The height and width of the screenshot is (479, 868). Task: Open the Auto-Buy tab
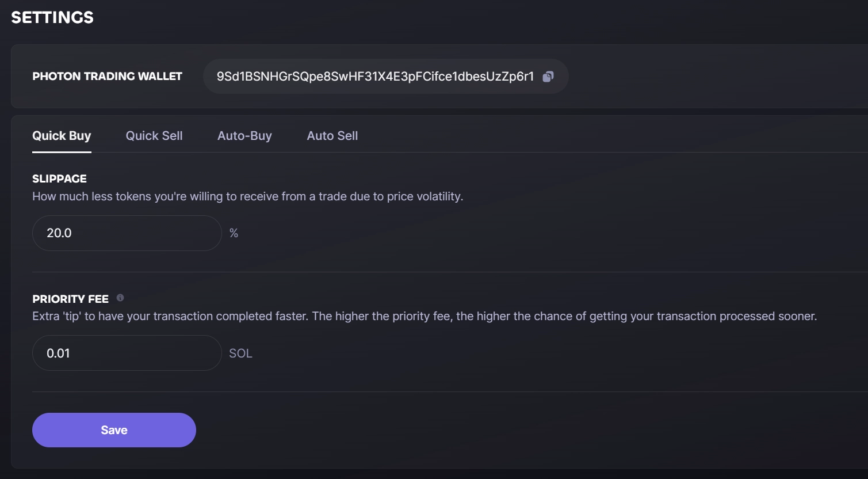click(244, 136)
